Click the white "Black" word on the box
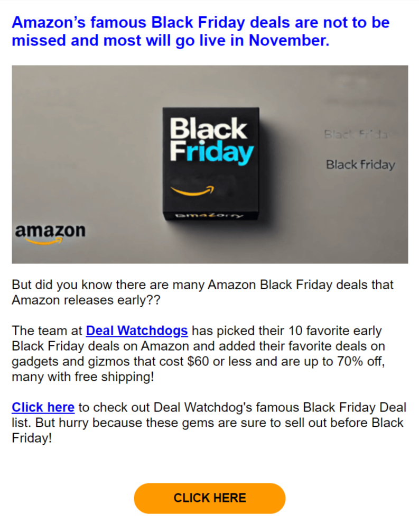 pyautogui.click(x=208, y=130)
